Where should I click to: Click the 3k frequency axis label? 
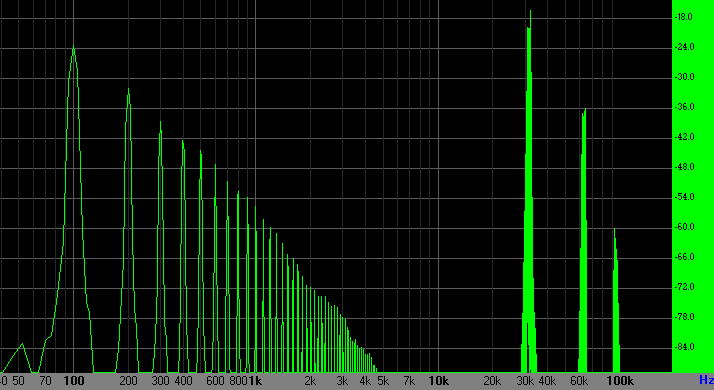click(342, 381)
